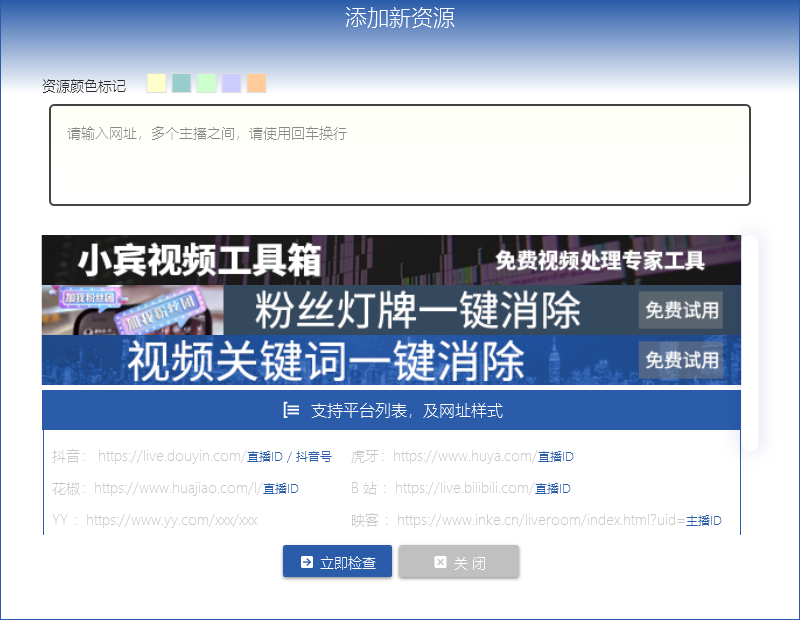Open the 映客 主播ID link

[704, 520]
